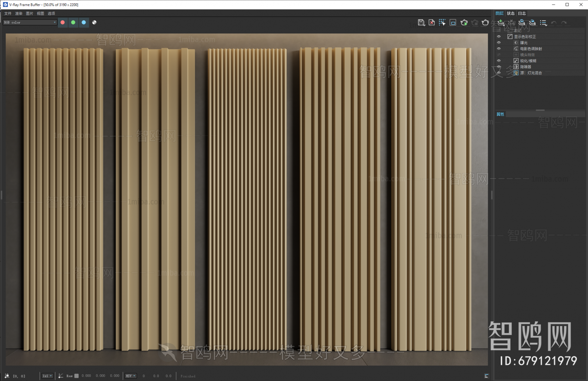The height and width of the screenshot is (381, 588).
Task: Click the stop render teapot icon
Action: [x=475, y=22]
